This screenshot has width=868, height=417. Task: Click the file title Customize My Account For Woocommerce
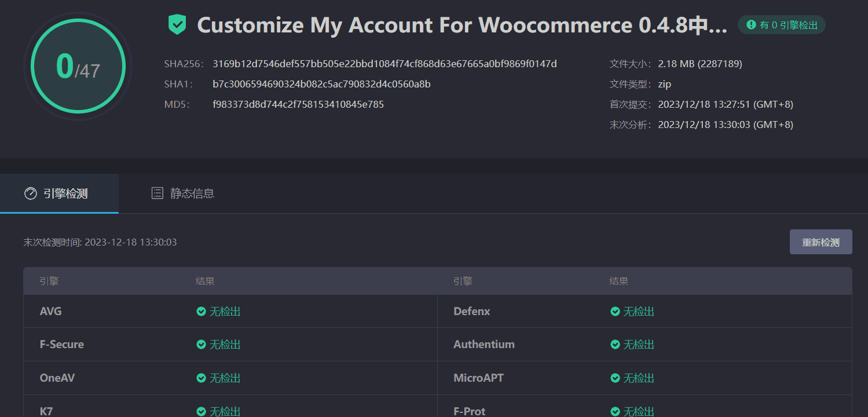click(x=462, y=25)
